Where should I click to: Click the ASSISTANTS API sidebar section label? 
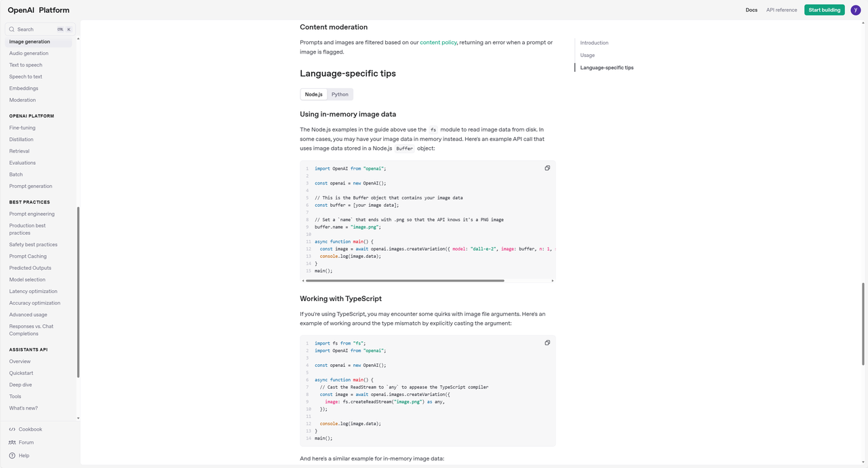[28, 350]
